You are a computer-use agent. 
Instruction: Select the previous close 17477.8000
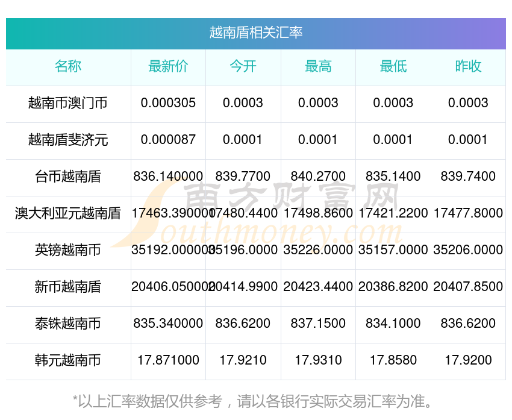[468, 213]
